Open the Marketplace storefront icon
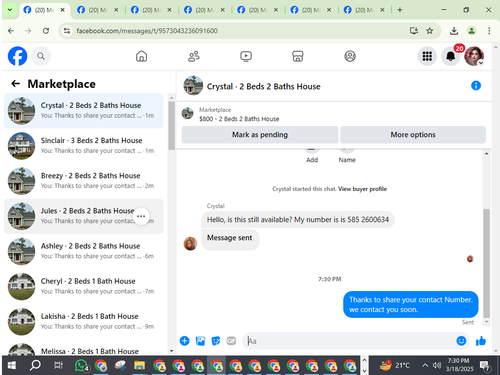500x375 pixels. (298, 56)
